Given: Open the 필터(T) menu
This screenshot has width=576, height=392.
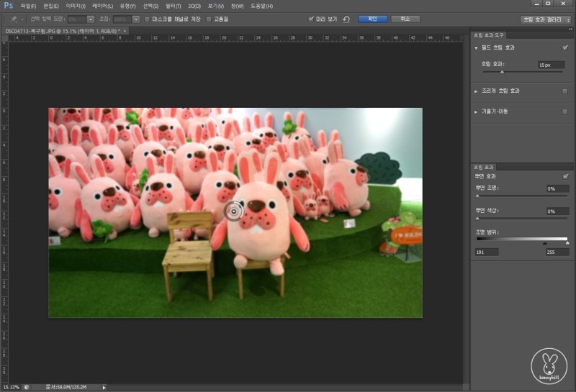Looking at the screenshot, I should pyautogui.click(x=174, y=6).
